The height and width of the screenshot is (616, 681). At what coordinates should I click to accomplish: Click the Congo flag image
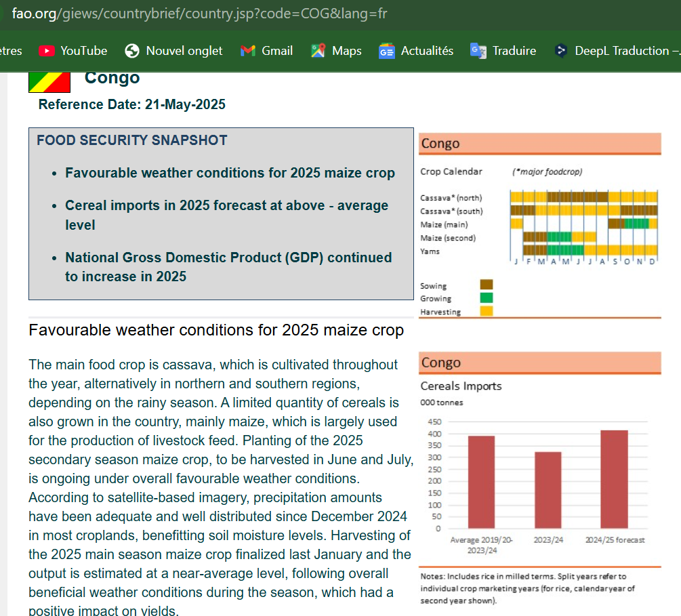pyautogui.click(x=49, y=82)
